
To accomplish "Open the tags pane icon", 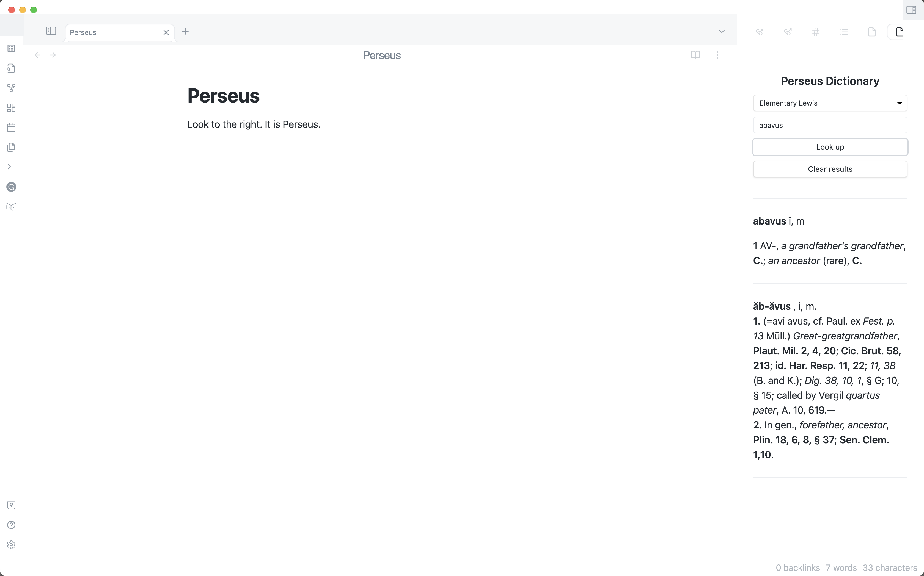I will tap(816, 32).
